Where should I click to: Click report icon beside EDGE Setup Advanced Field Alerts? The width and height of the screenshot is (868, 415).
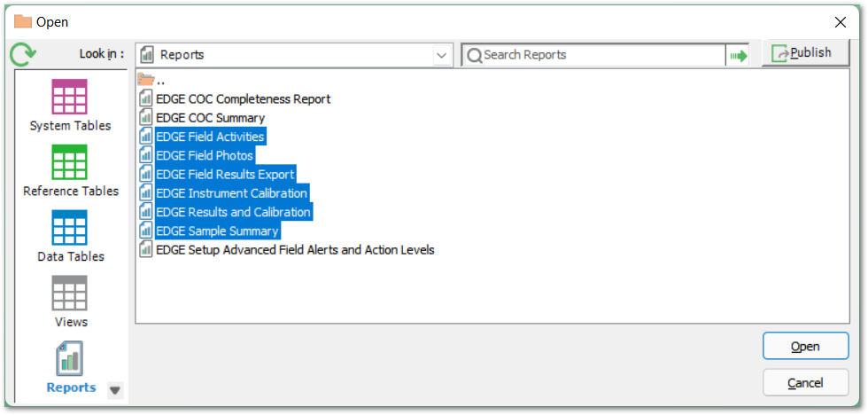pyautogui.click(x=145, y=250)
